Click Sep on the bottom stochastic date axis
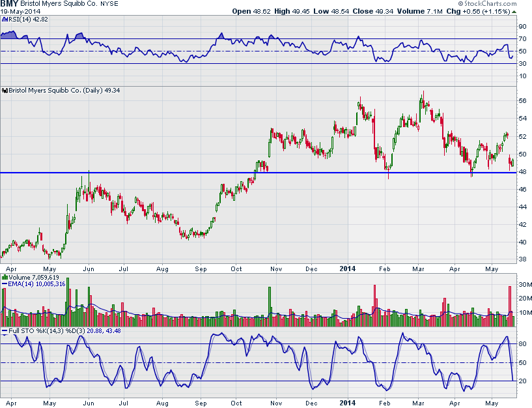The image size is (532, 408). point(201,403)
